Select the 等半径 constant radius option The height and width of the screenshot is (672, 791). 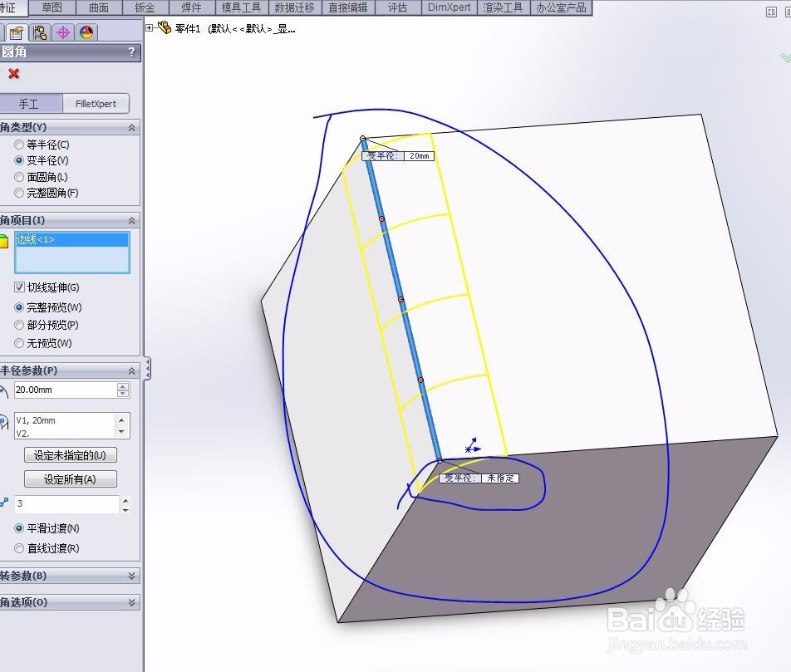click(19, 145)
